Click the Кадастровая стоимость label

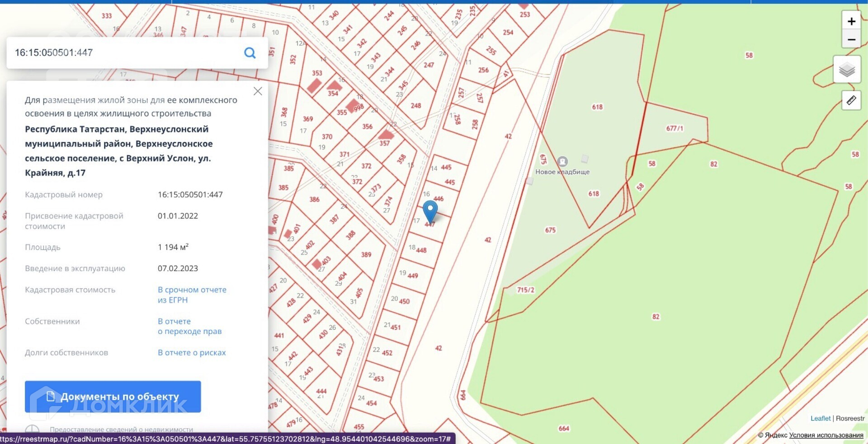70,290
